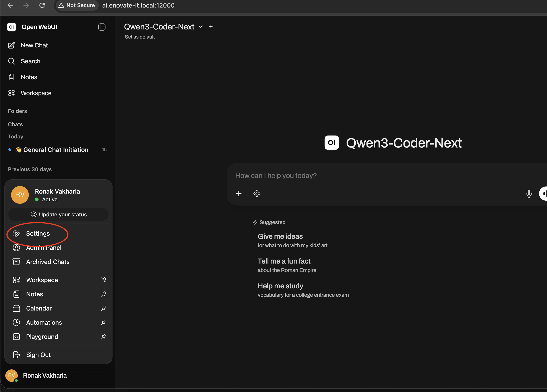
Task: Expand the Folders section
Action: (x=17, y=111)
